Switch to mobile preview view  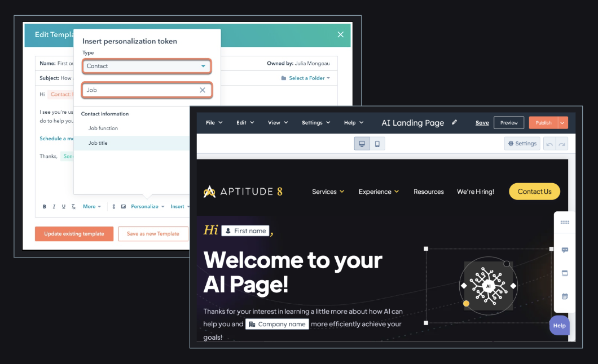377,144
